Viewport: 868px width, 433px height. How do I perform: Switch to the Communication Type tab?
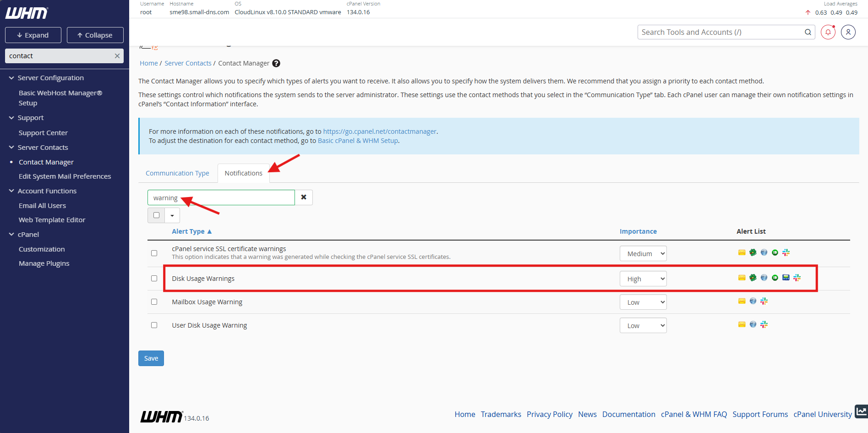[177, 173]
